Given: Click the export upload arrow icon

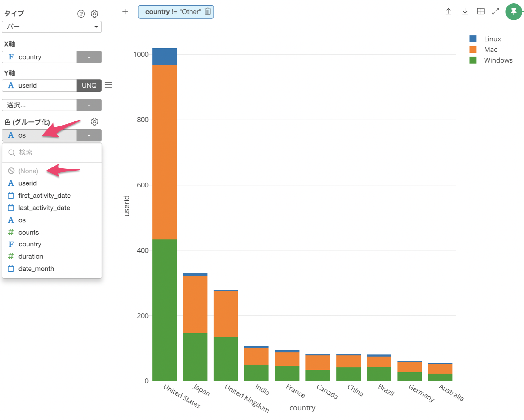Looking at the screenshot, I should pos(448,11).
